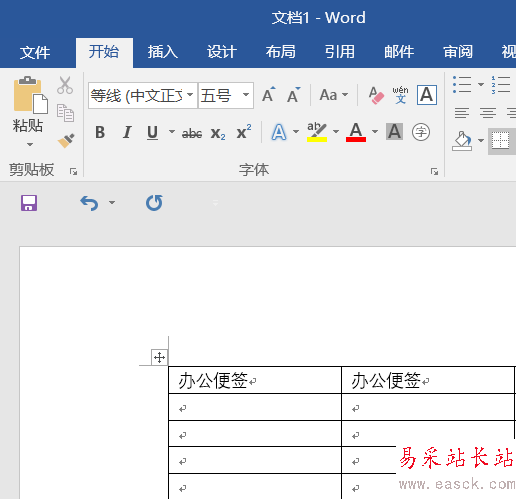Open the phonetic guide wén tool
Viewport: 516px width, 499px height.
click(x=400, y=95)
